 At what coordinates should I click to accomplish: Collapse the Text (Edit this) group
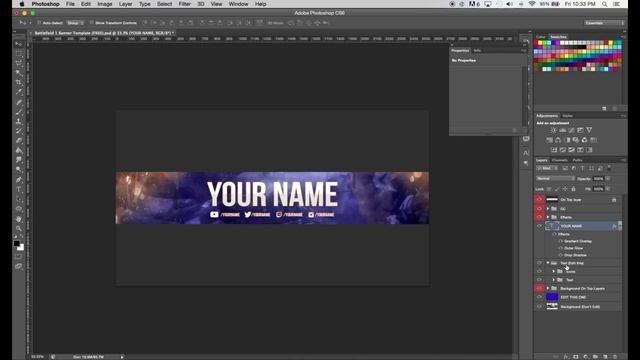(x=548, y=263)
